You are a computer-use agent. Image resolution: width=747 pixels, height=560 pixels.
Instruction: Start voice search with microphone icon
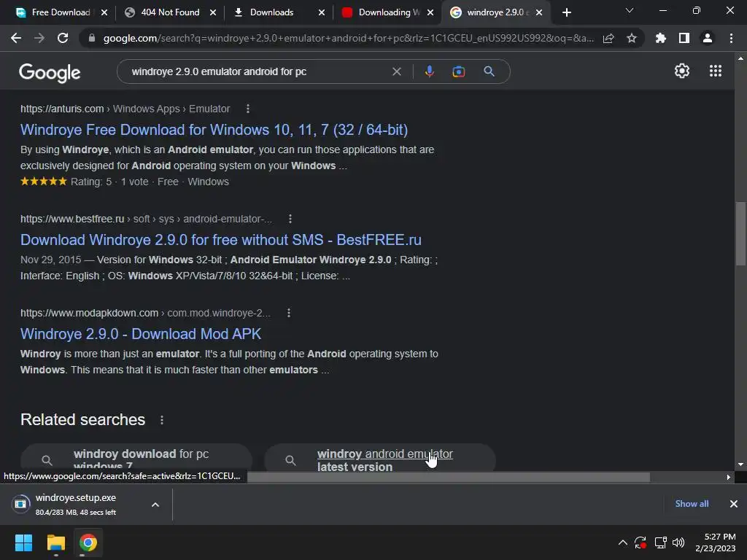pos(429,71)
